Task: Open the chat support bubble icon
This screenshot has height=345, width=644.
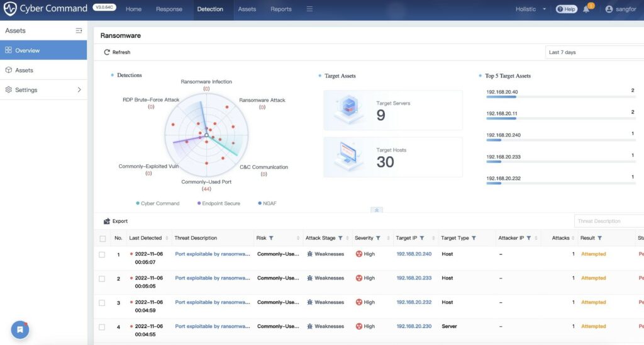Action: [20, 329]
